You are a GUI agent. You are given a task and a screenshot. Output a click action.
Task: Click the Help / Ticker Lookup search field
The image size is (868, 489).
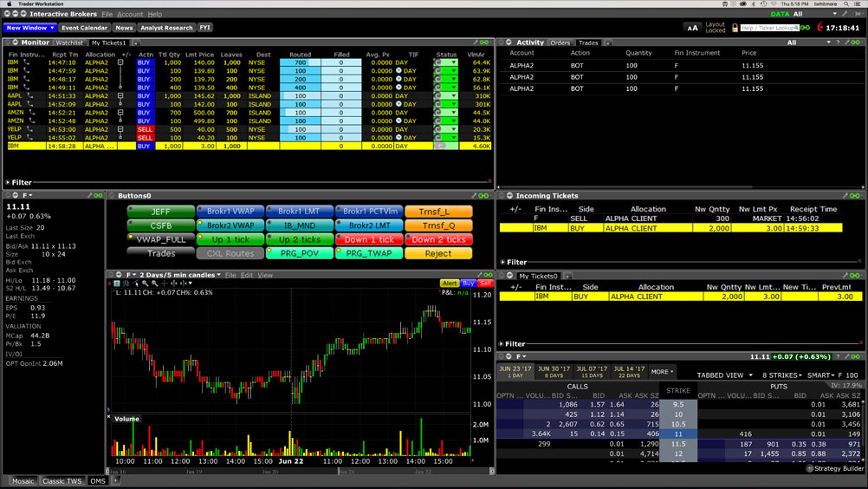click(775, 28)
